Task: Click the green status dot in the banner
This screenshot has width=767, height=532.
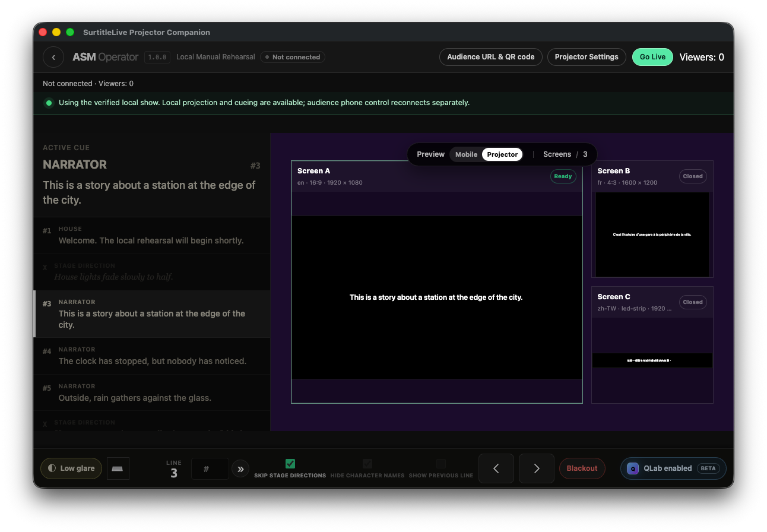Action: [49, 103]
